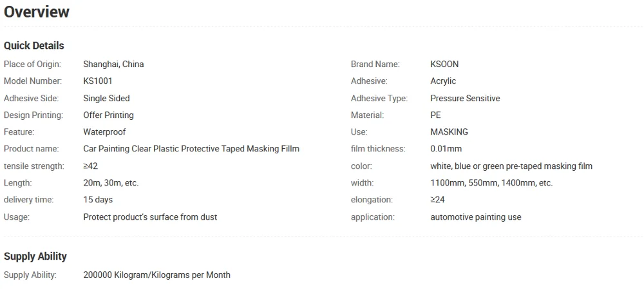Click the delivery time value 15 days
This screenshot has height=290, width=644.
point(98,200)
